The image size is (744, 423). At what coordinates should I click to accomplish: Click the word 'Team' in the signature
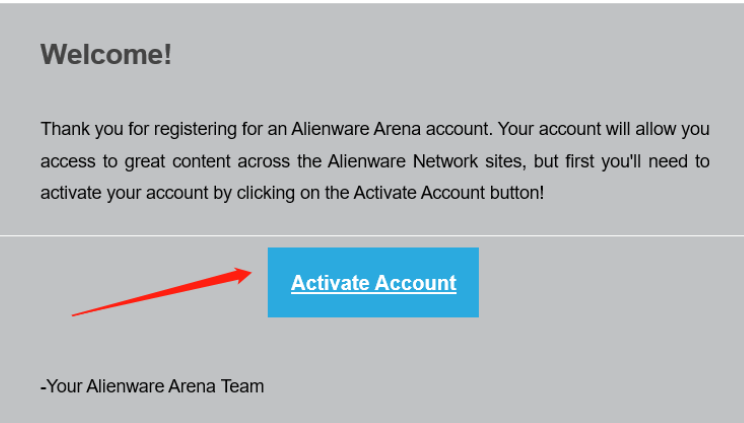[242, 386]
